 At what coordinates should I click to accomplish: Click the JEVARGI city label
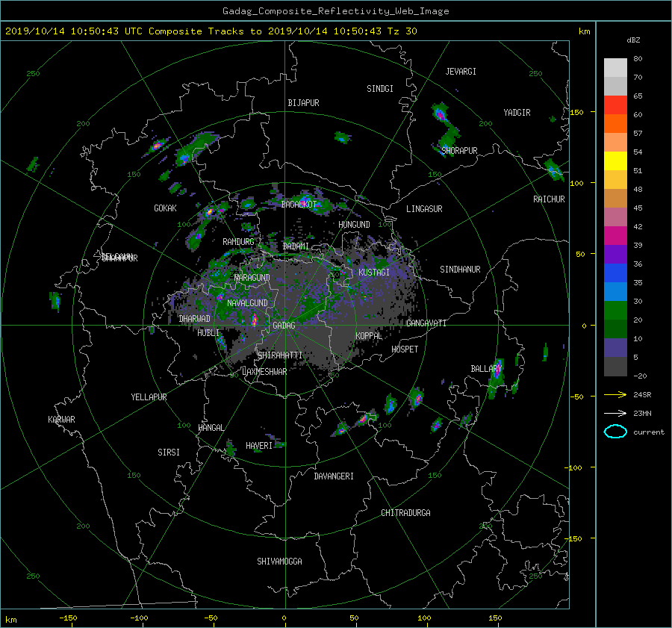click(x=461, y=72)
